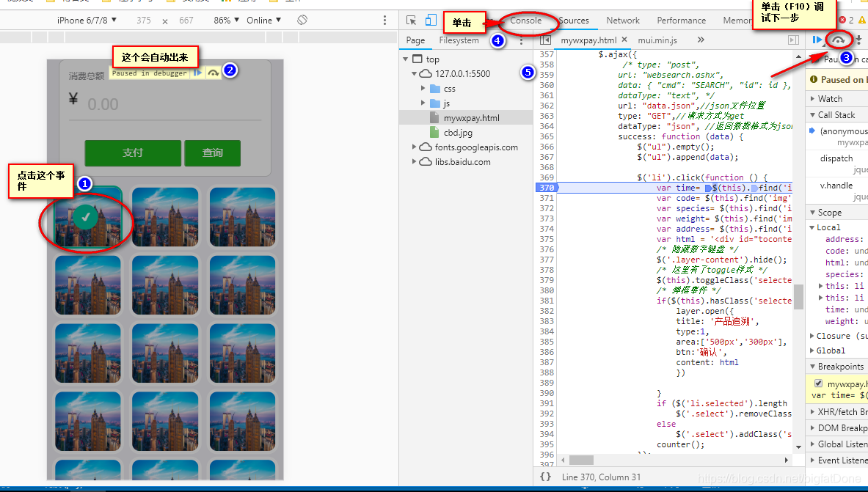The image size is (868, 492).
Task: Collapse the 127.0.0.1:5500 tree node
Action: 414,73
